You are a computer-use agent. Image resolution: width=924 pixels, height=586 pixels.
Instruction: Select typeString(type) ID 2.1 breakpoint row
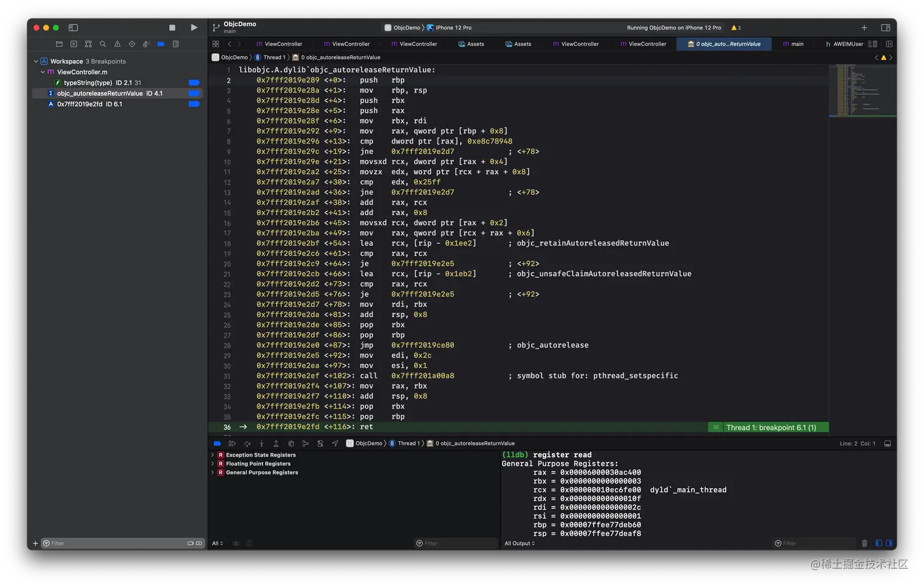tap(117, 82)
